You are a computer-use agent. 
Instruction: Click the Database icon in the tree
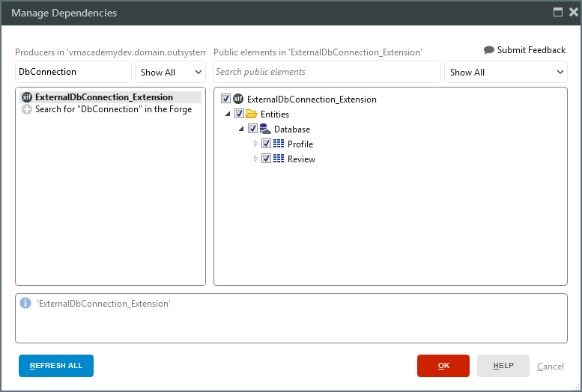pos(265,129)
